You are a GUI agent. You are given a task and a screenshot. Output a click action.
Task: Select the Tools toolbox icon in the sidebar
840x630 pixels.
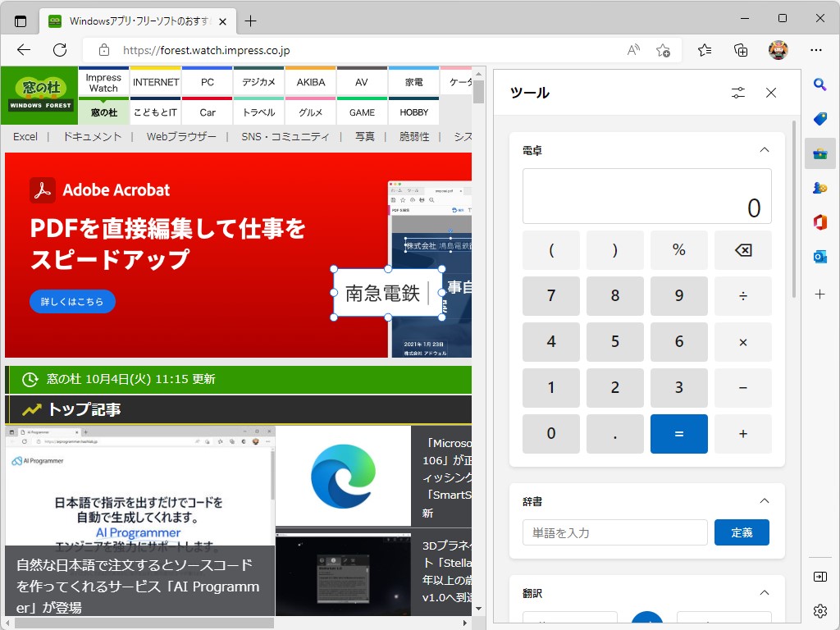click(819, 153)
